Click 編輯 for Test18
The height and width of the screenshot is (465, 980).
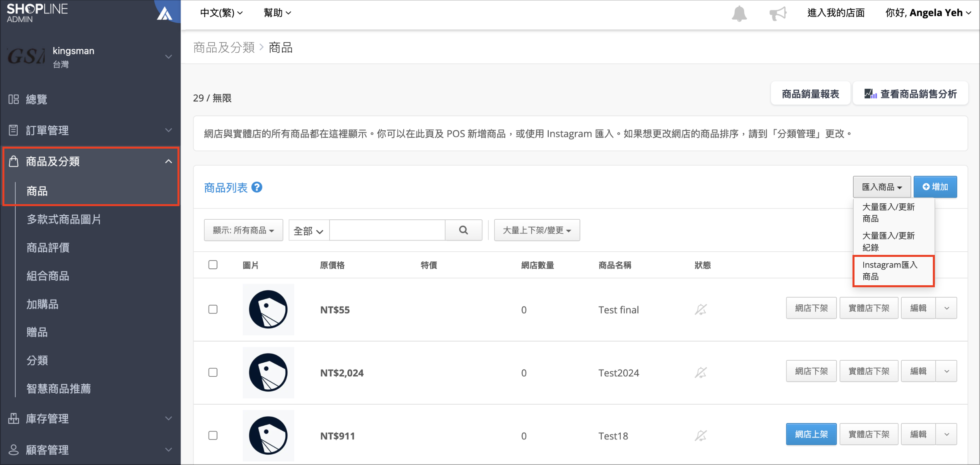coord(918,434)
